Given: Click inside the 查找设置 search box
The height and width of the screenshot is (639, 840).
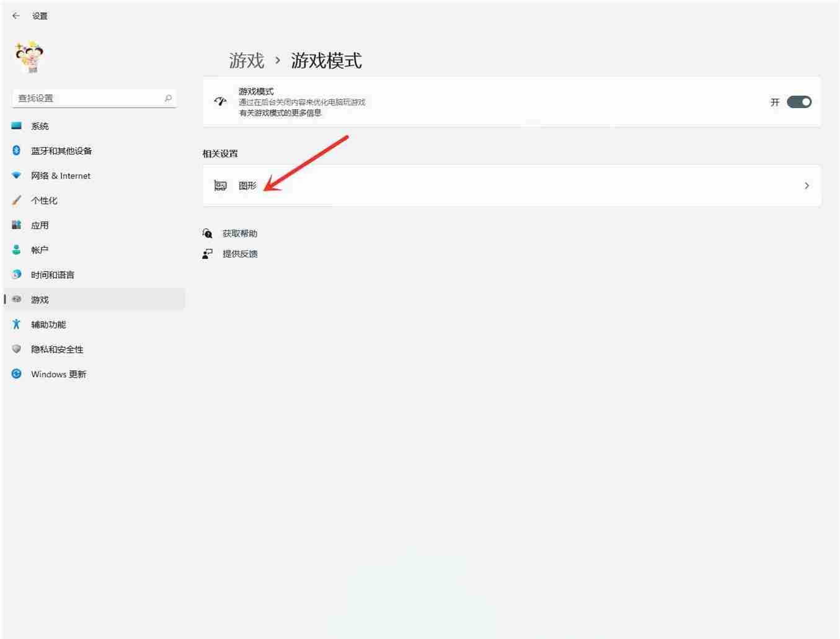Looking at the screenshot, I should (x=93, y=98).
